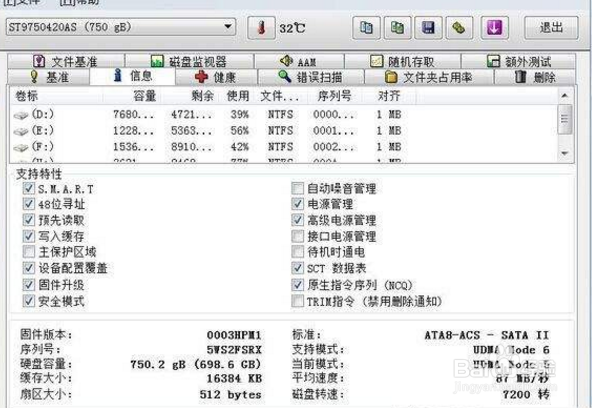The width and height of the screenshot is (592, 408).
Task: Click the save screenshot floppy disk icon
Action: click(429, 28)
